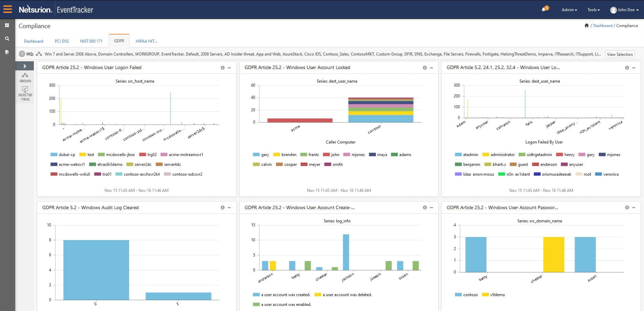This screenshot has height=311, width=644.
Task: Minimize the Windows User Logon Failed widget
Action: (229, 68)
